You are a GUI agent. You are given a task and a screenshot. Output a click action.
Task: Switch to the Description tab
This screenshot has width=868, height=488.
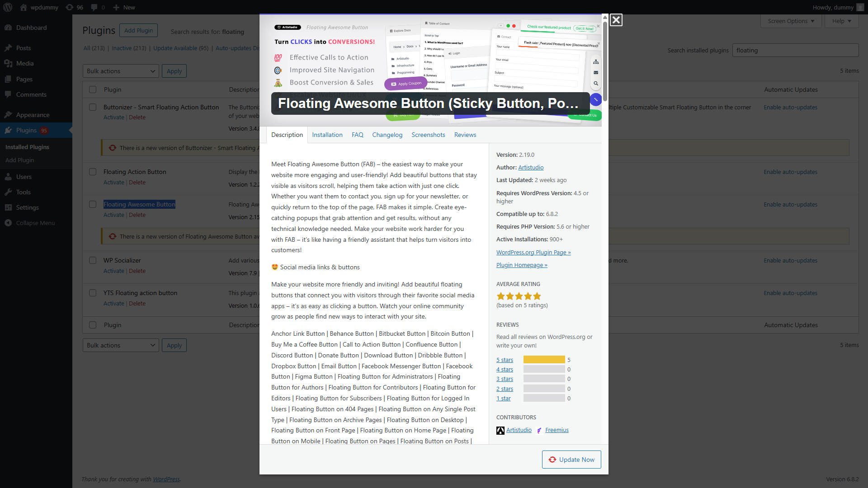pyautogui.click(x=287, y=135)
